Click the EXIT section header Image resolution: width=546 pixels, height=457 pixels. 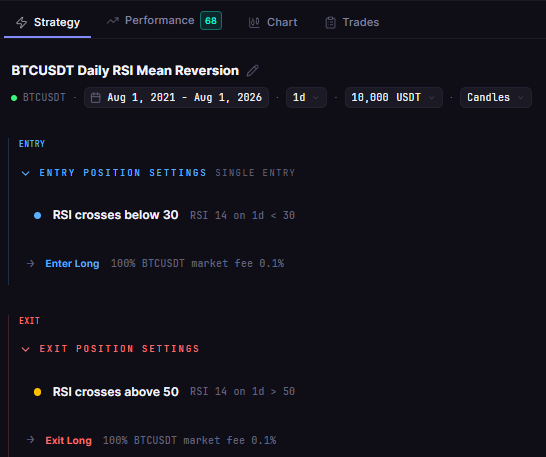pos(30,321)
